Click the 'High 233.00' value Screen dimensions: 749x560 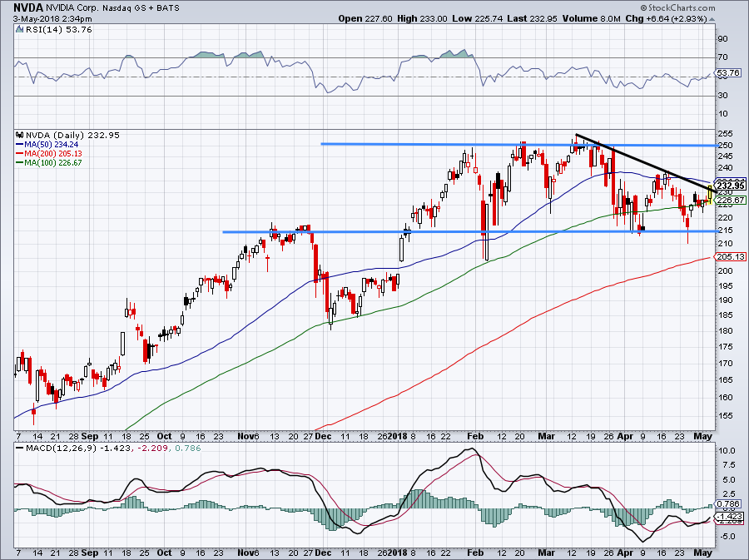422,18
